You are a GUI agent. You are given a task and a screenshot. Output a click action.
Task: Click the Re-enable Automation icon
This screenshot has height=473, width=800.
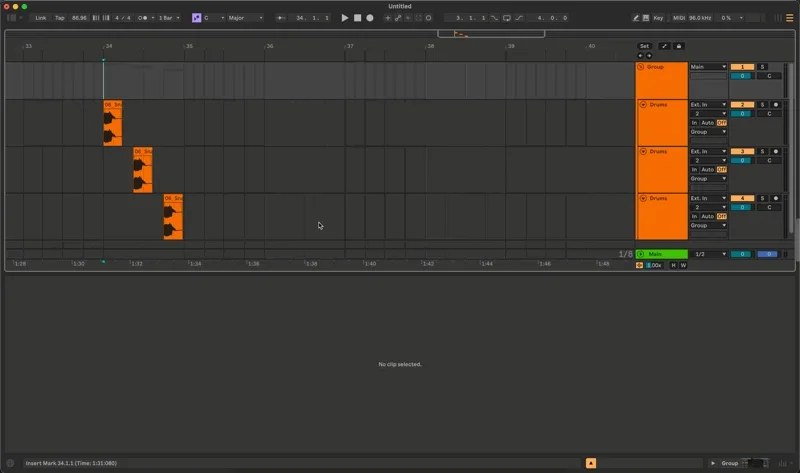[x=408, y=18]
